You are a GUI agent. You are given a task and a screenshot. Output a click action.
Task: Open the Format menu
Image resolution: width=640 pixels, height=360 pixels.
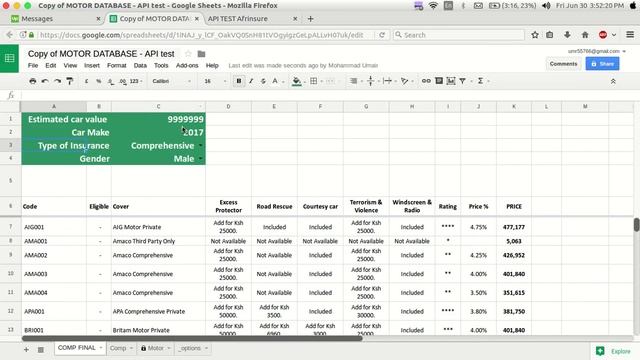tap(117, 65)
